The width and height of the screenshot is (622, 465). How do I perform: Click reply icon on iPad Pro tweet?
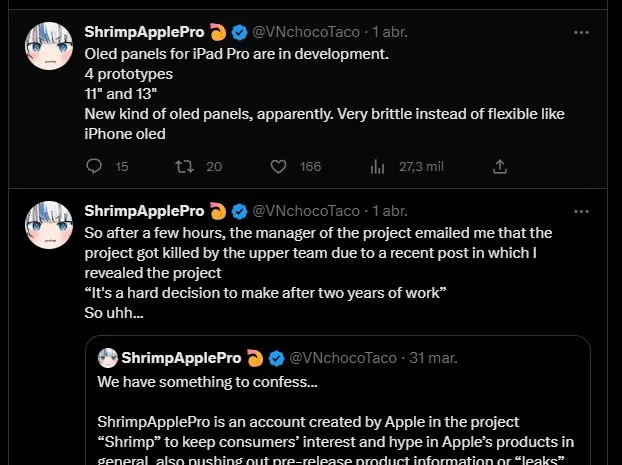94,166
